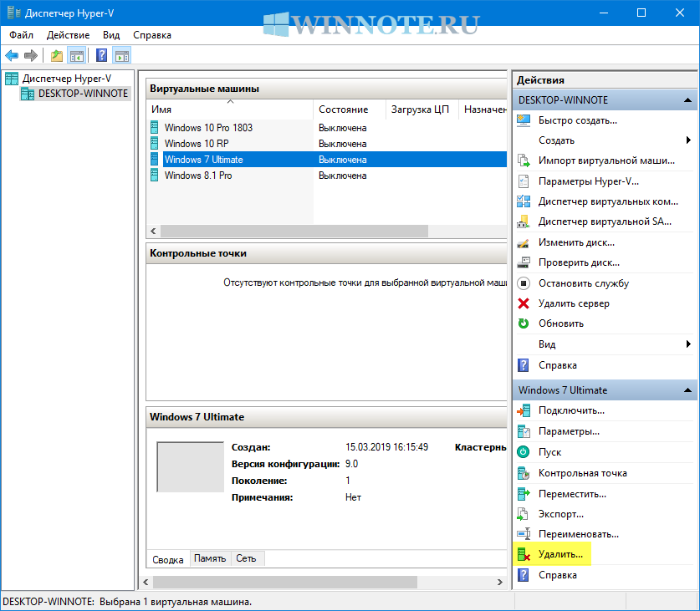This screenshot has width=700, height=611.
Task: Click the Windows 7 Ultimate preview thumbnail
Action: pos(190,467)
